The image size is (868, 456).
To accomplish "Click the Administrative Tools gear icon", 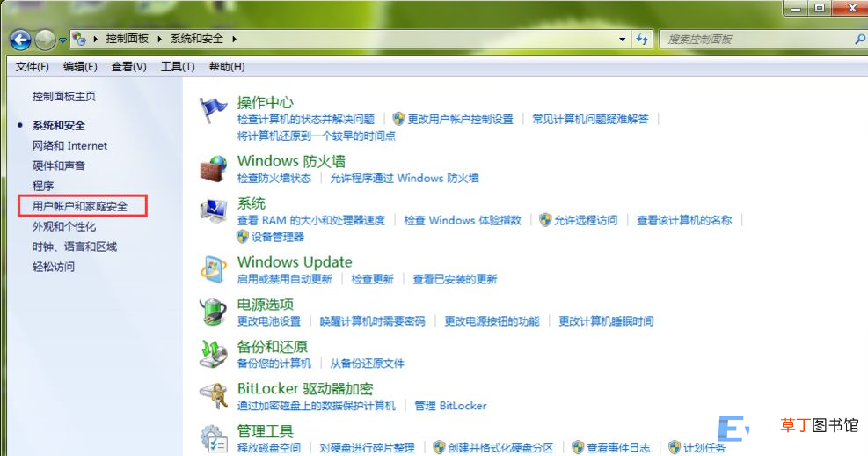I will pyautogui.click(x=213, y=438).
